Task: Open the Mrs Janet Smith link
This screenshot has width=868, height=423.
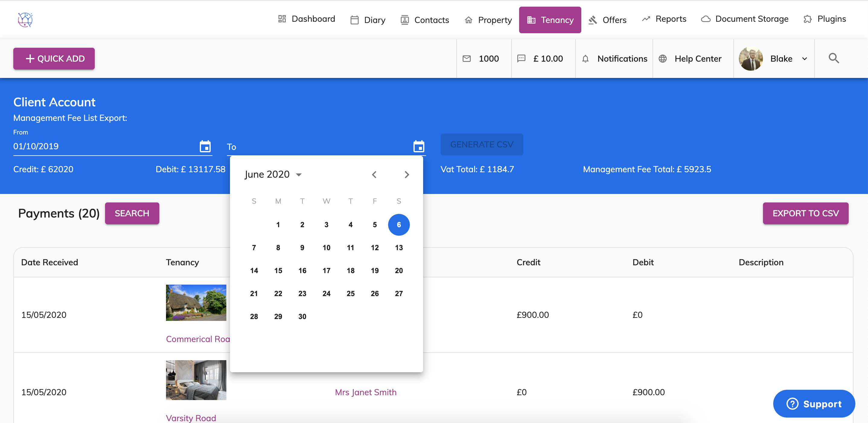Action: pyautogui.click(x=365, y=392)
